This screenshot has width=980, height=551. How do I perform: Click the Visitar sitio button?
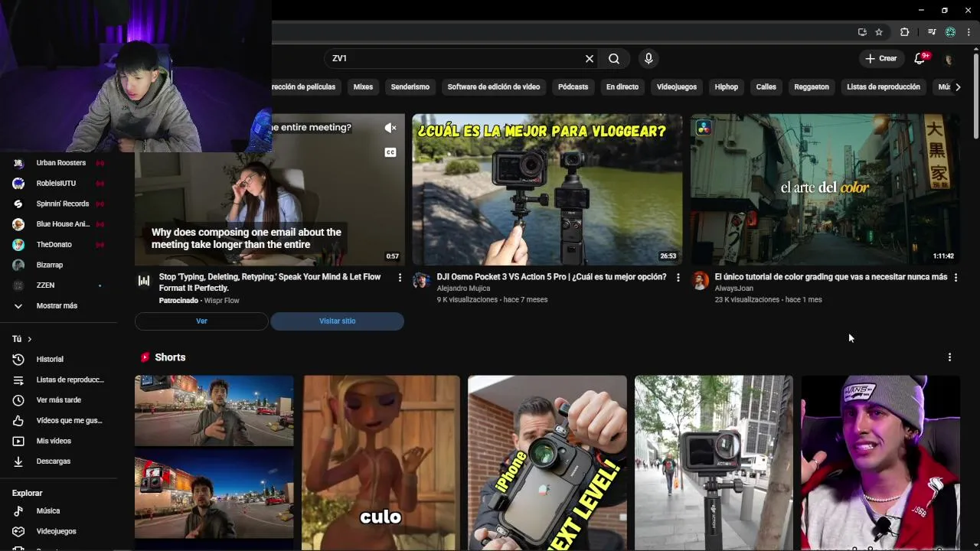[337, 321]
